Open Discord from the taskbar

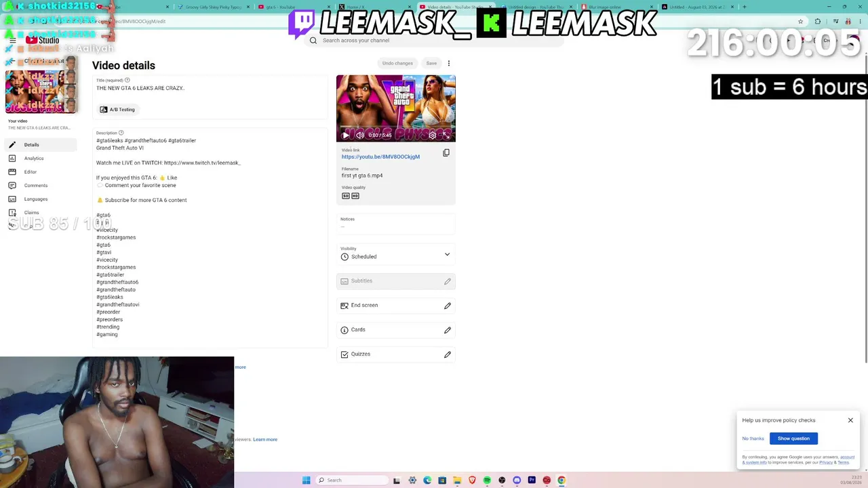click(517, 480)
